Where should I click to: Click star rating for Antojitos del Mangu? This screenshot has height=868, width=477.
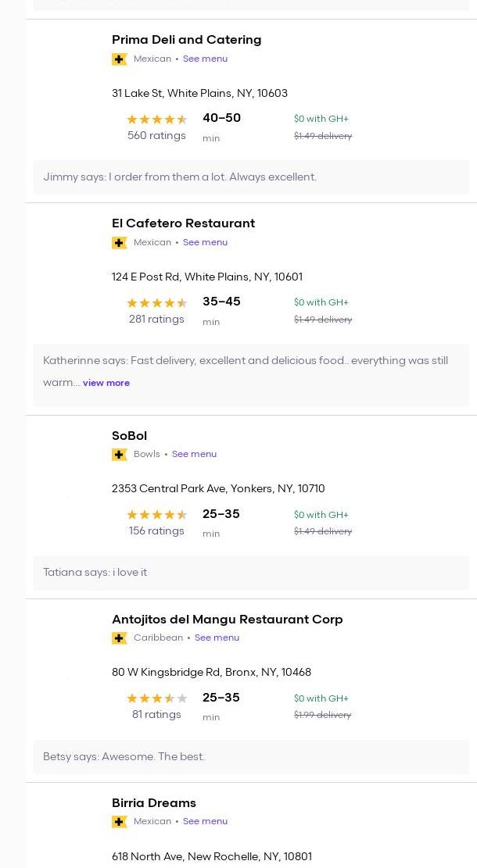[x=156, y=698]
